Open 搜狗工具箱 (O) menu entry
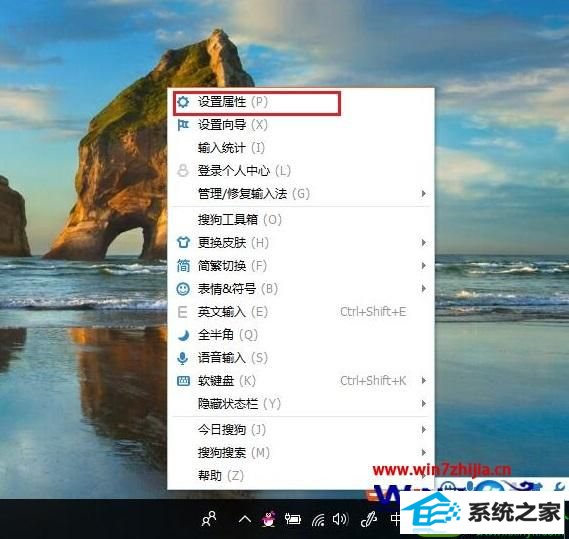The height and width of the screenshot is (539, 569). pos(301,220)
